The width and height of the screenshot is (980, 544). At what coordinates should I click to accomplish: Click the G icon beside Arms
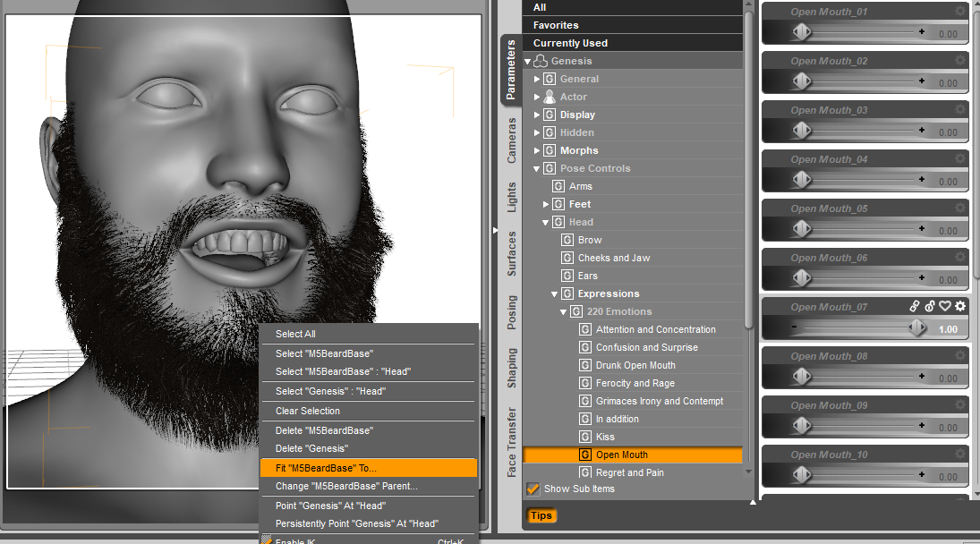pos(558,186)
